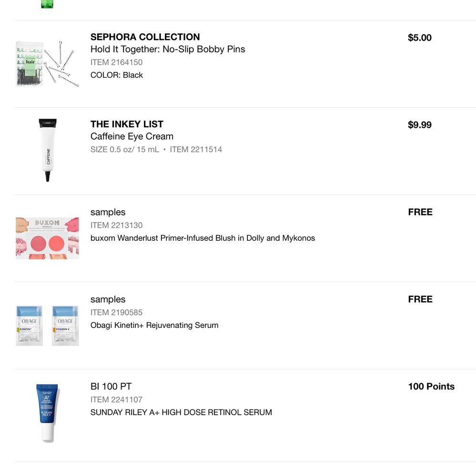Open the SEPHORA COLLECTION brand link
Screen dimensions: 476x469
point(145,37)
